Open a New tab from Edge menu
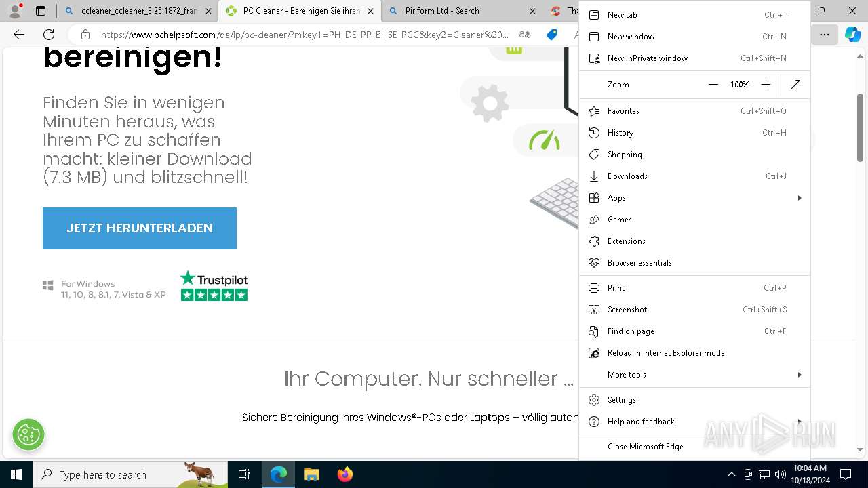The width and height of the screenshot is (868, 488). (x=694, y=15)
